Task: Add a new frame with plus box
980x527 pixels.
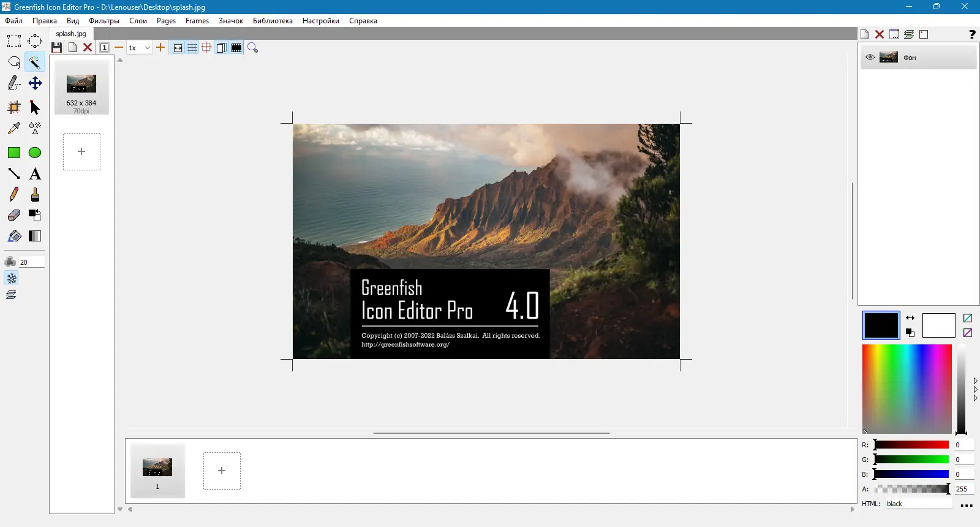Action: point(222,471)
